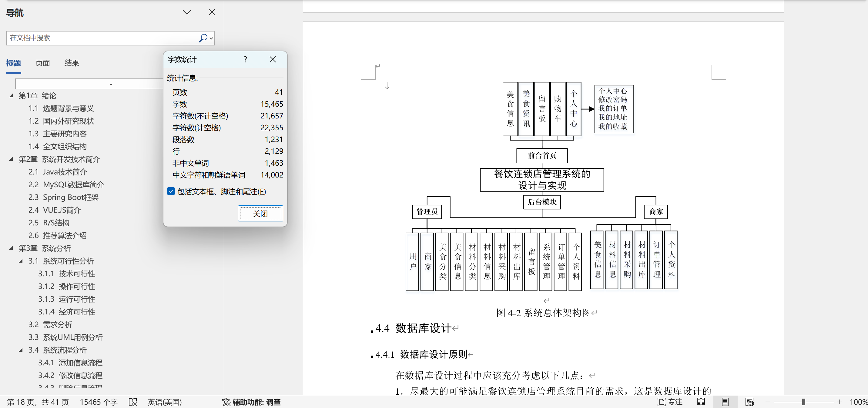Enable 专注 focus mode

[x=670, y=402]
